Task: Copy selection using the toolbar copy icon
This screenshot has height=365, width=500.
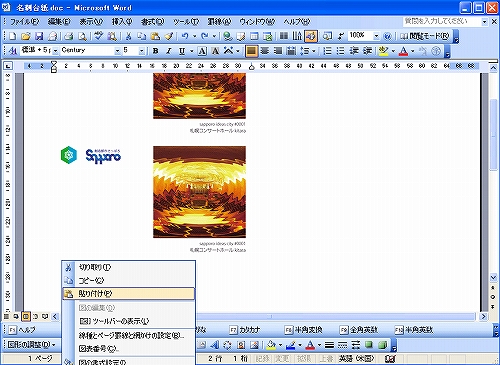Action: (142, 36)
